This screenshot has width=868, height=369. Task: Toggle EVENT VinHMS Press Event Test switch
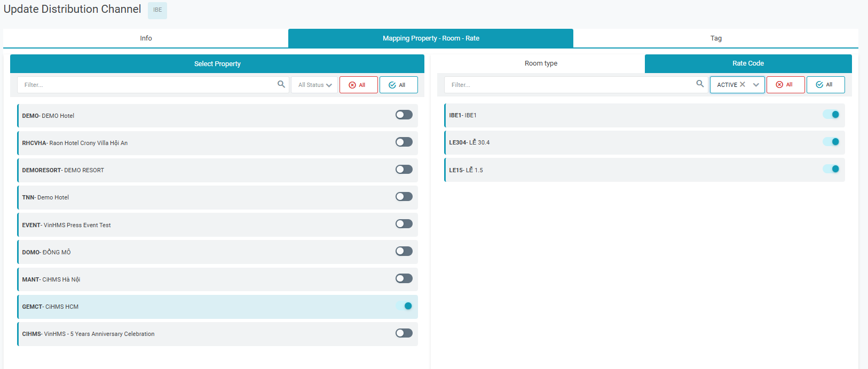pyautogui.click(x=404, y=224)
